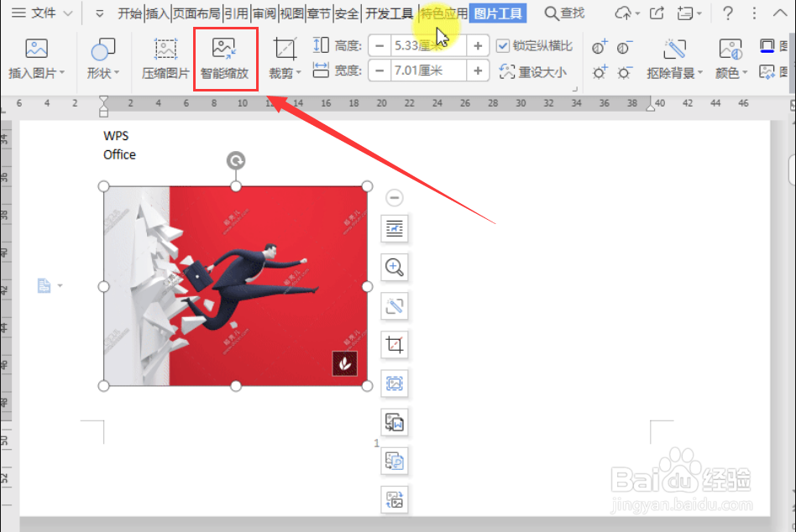Image resolution: width=796 pixels, height=532 pixels.
Task: Click floating picture frame preview icon
Action: pos(395,383)
